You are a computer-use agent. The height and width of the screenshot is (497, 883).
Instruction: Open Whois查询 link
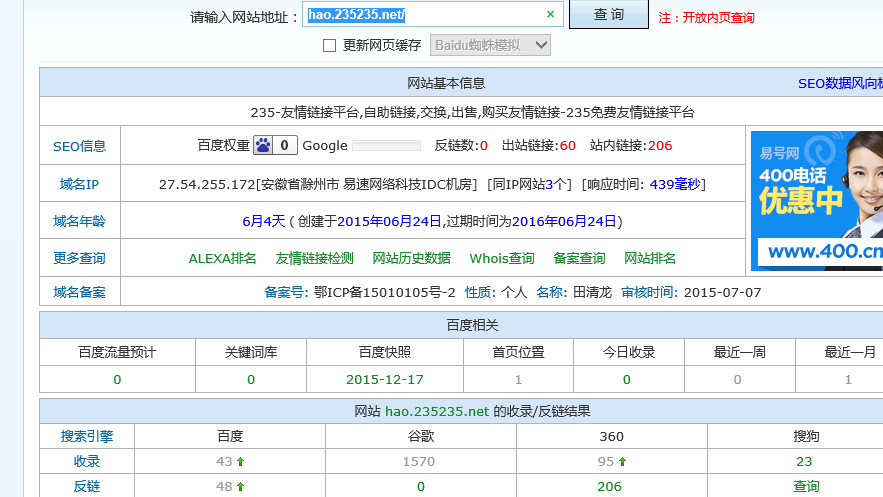coord(502,258)
